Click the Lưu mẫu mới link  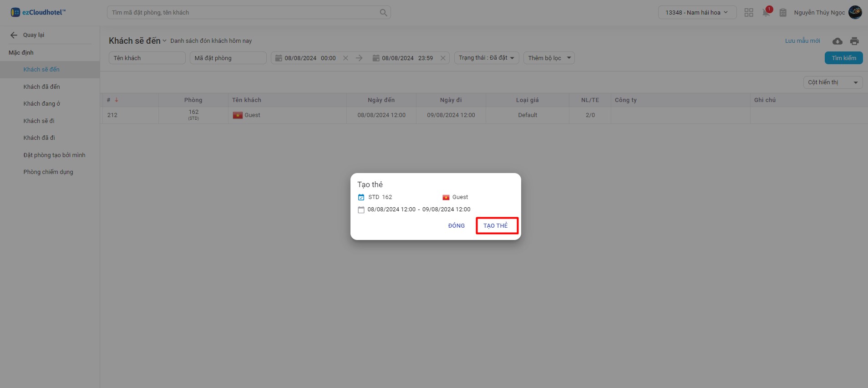[x=802, y=41]
